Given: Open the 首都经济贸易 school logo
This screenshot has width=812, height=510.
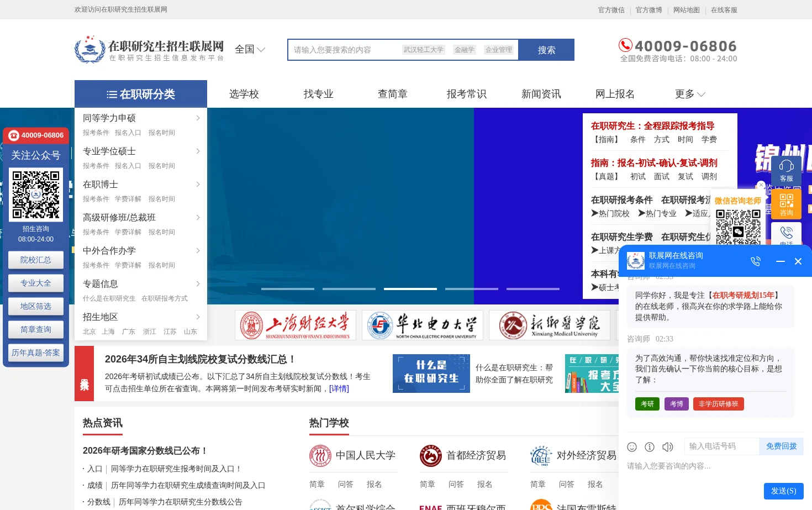Looking at the screenshot, I should (x=431, y=456).
